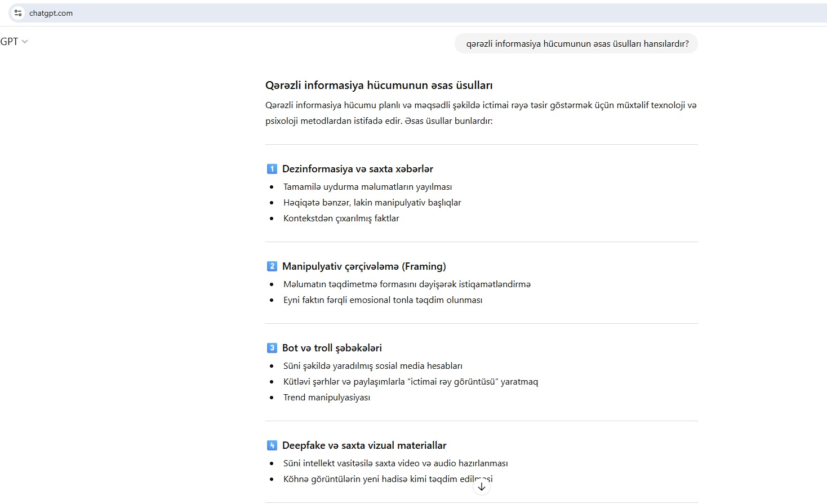Click the number 3 emoji icon
Screen dimensions: 827x504
click(272, 348)
